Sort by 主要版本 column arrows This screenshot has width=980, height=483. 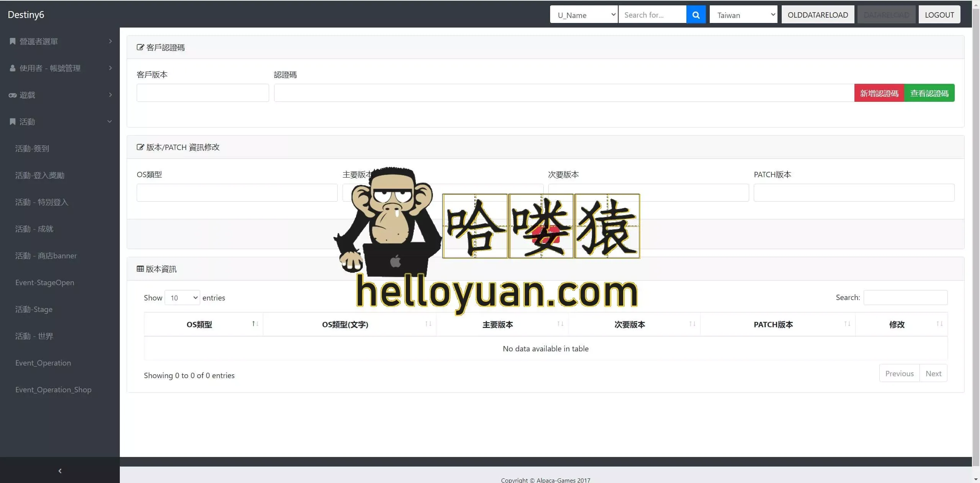(x=560, y=324)
